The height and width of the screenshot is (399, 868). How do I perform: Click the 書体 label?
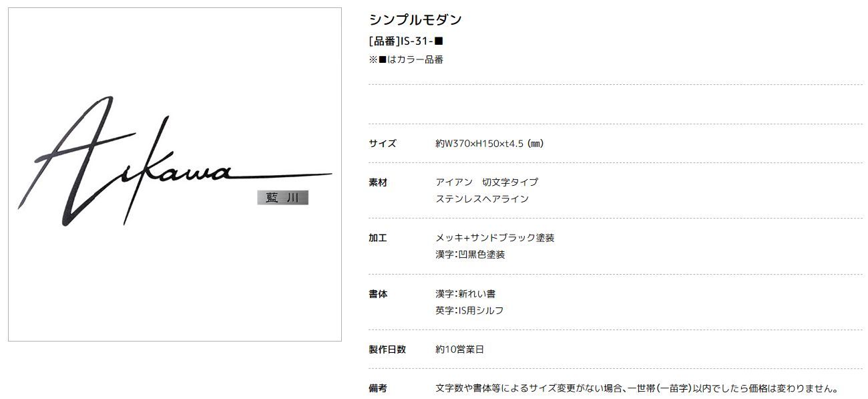tap(378, 293)
